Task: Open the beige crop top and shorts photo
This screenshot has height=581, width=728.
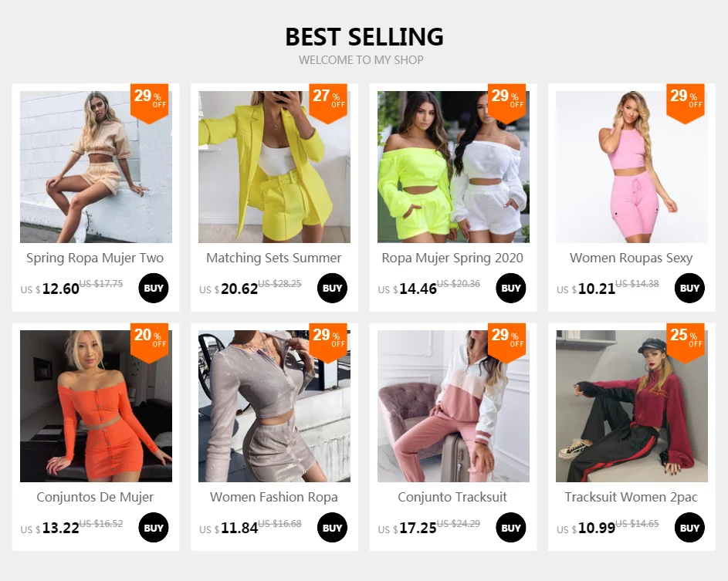Action: click(x=96, y=167)
